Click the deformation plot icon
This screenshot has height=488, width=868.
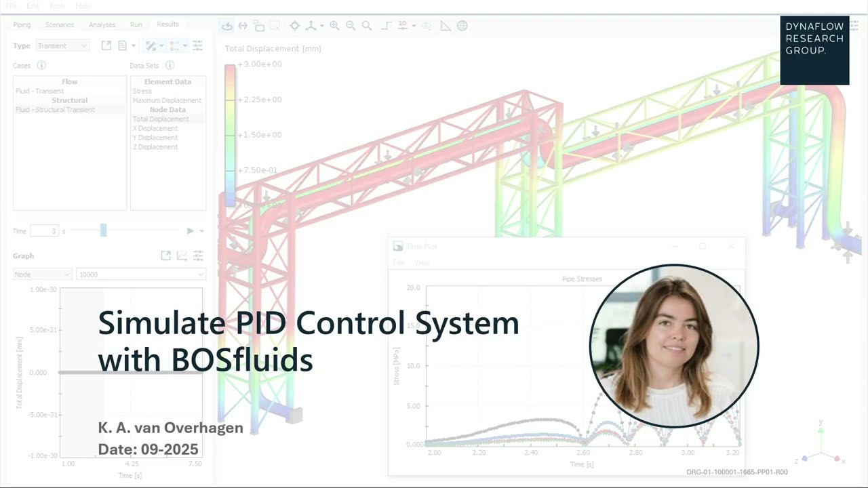[x=151, y=45]
